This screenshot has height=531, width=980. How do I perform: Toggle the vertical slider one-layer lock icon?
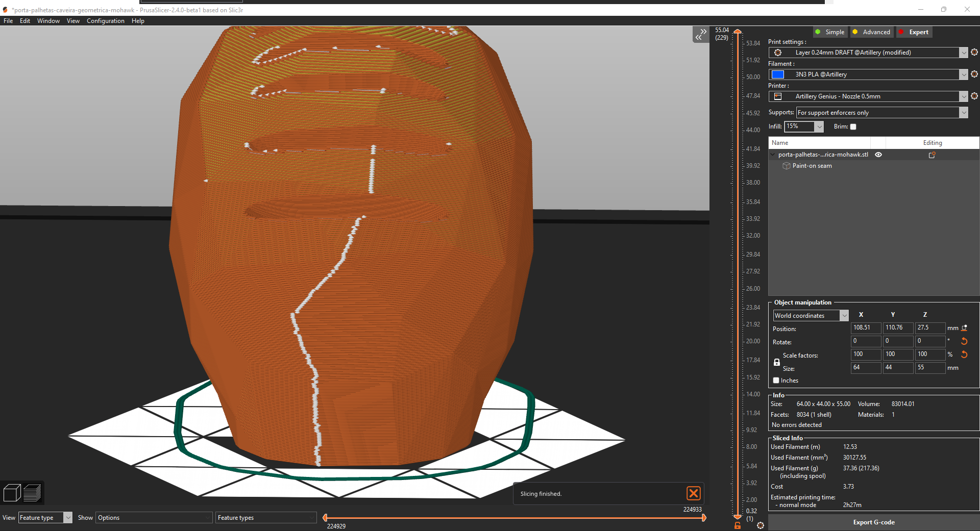coord(738,525)
